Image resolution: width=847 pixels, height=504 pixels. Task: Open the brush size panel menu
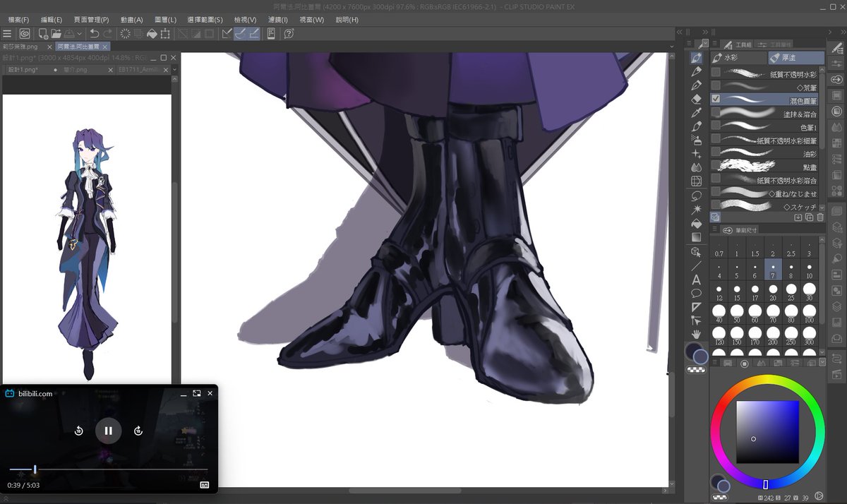click(715, 230)
